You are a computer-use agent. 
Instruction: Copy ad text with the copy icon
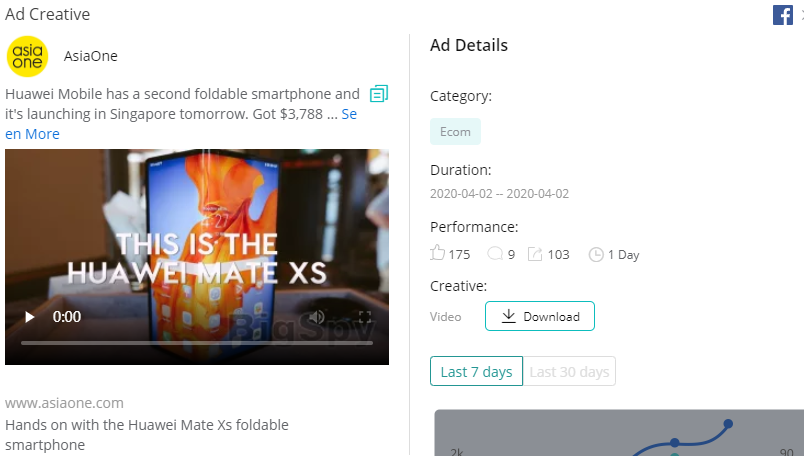(379, 93)
